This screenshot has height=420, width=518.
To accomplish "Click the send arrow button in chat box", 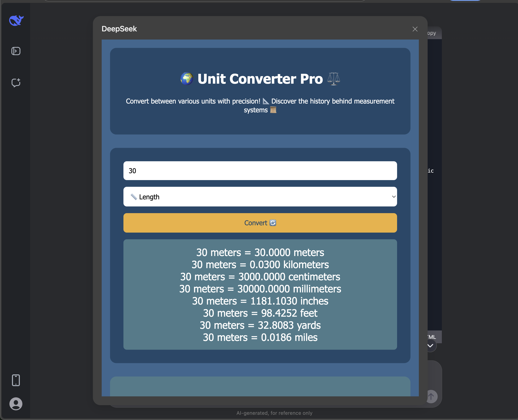I will (x=431, y=396).
